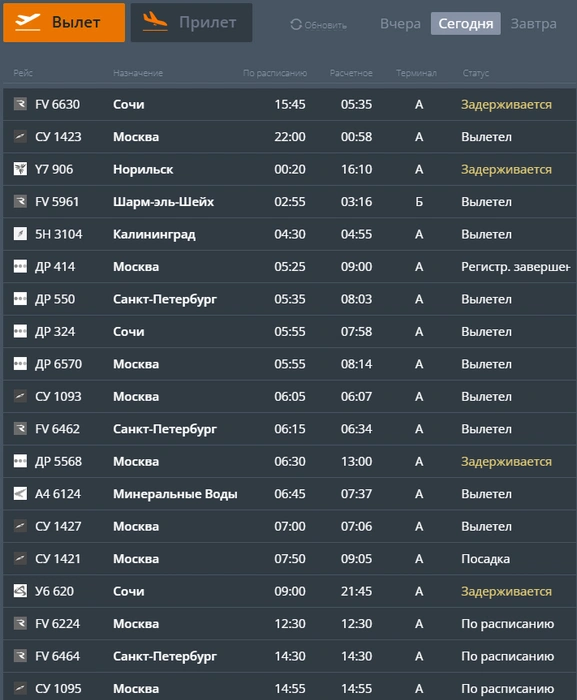This screenshot has width=577, height=700.
Task: Click airline logo of flight СУ 1423
Action: click(20, 136)
